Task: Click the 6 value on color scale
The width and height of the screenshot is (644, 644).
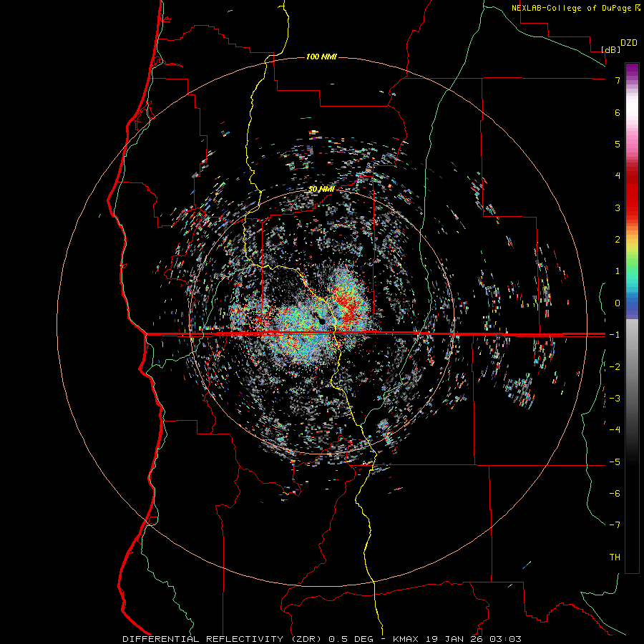Action: [618, 112]
